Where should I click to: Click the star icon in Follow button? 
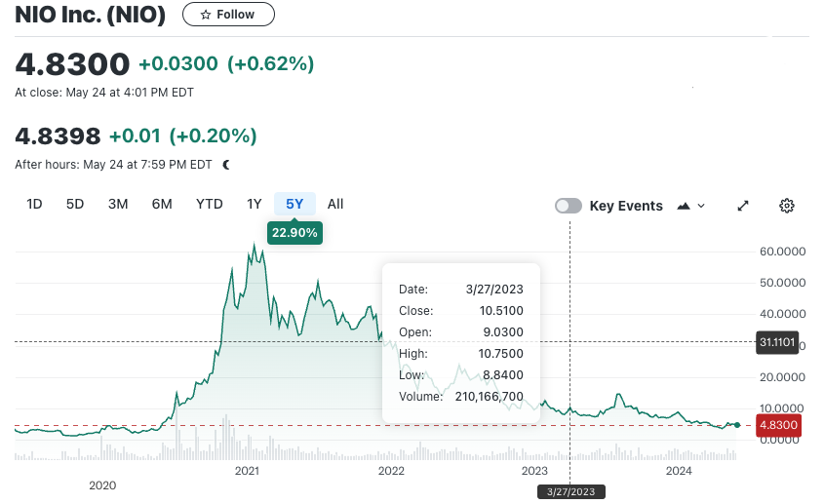tap(205, 15)
